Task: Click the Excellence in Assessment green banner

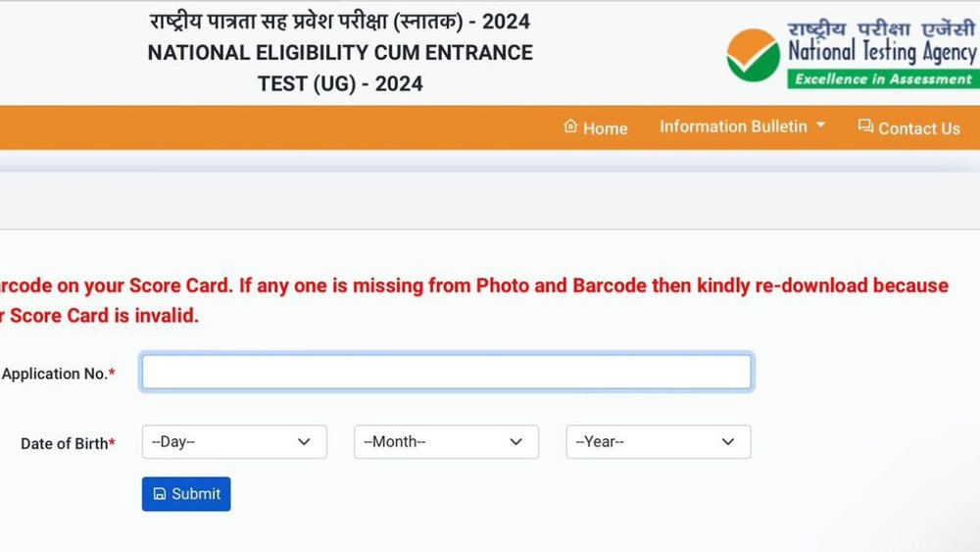Action: [883, 79]
